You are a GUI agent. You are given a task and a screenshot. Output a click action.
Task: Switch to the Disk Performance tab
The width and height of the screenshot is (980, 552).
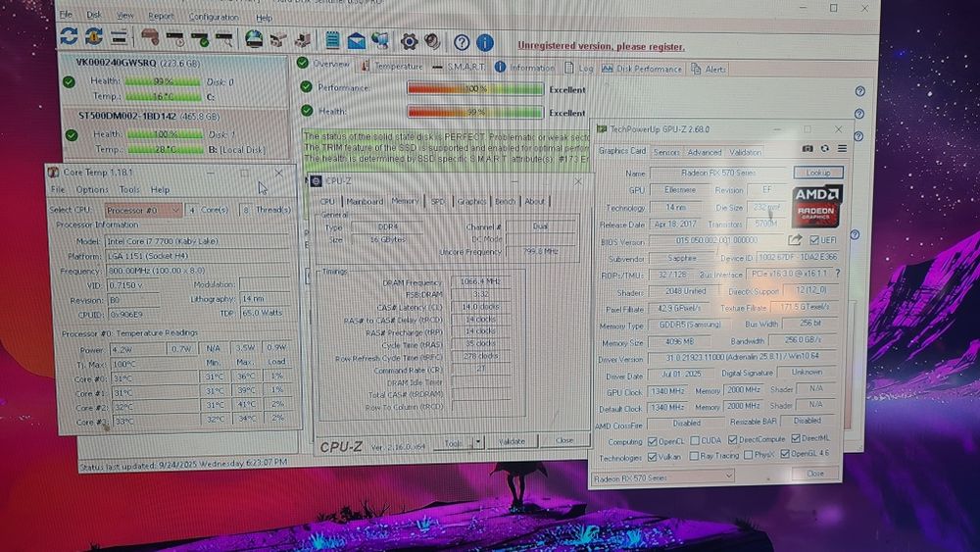[x=642, y=69]
